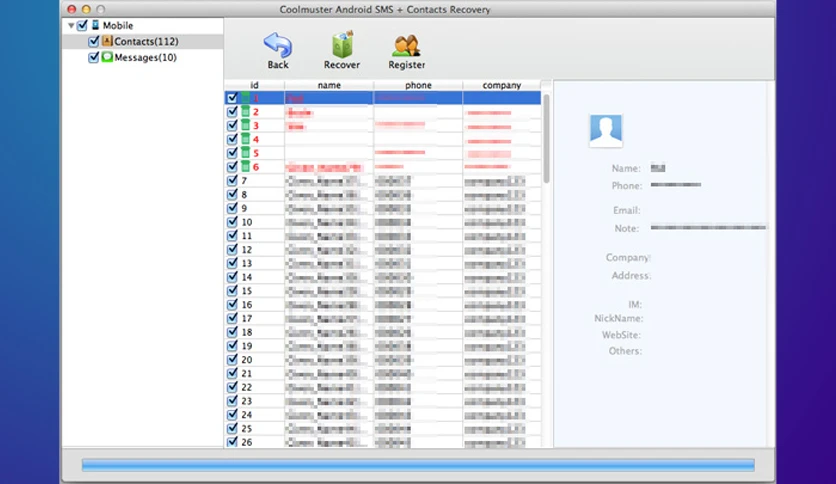Screen dimensions: 836x484
Task: Click the trash icon on row 1
Action: point(245,98)
